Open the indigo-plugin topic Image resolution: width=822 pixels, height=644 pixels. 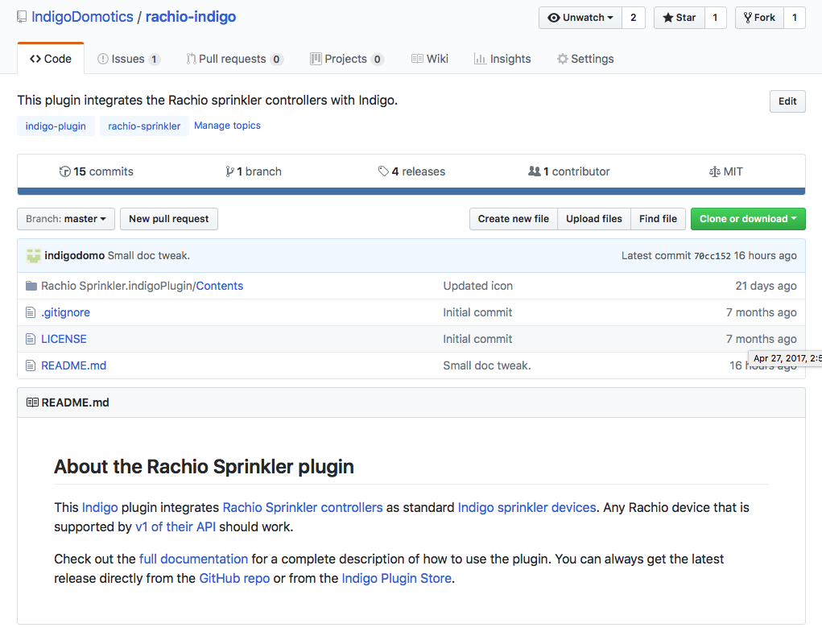[56, 126]
